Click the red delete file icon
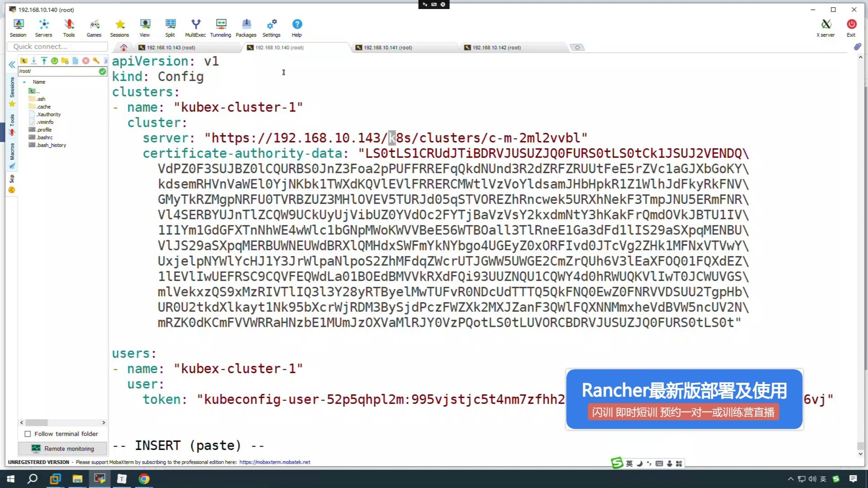 pos(85,61)
